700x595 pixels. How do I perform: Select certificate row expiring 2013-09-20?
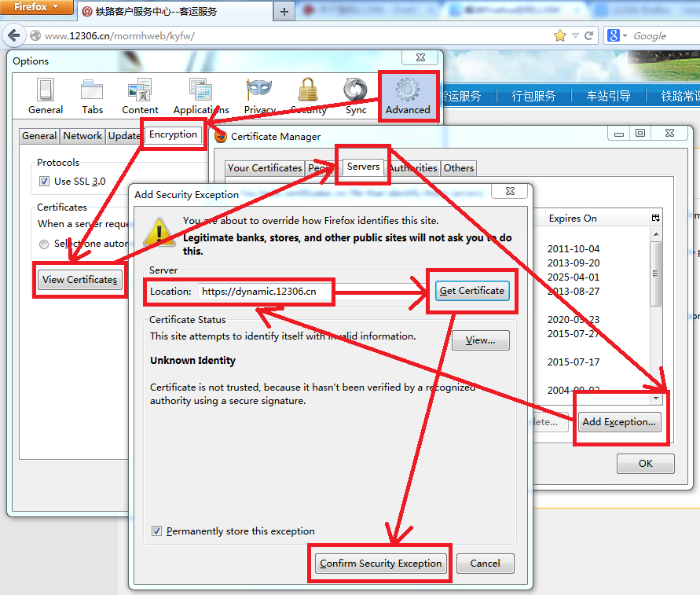tap(574, 263)
